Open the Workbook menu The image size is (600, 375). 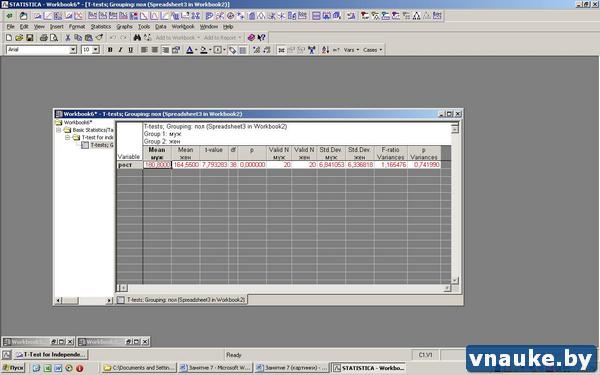click(x=183, y=26)
